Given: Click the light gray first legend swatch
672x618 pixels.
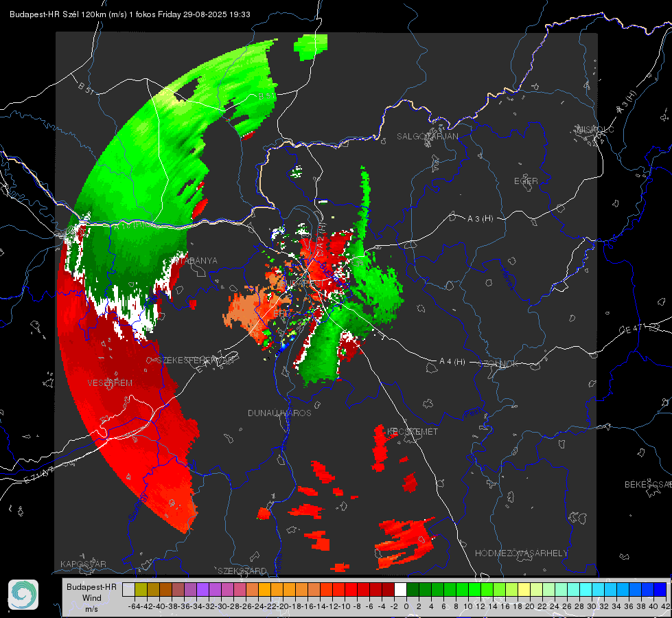Looking at the screenshot, I should pos(128,590).
